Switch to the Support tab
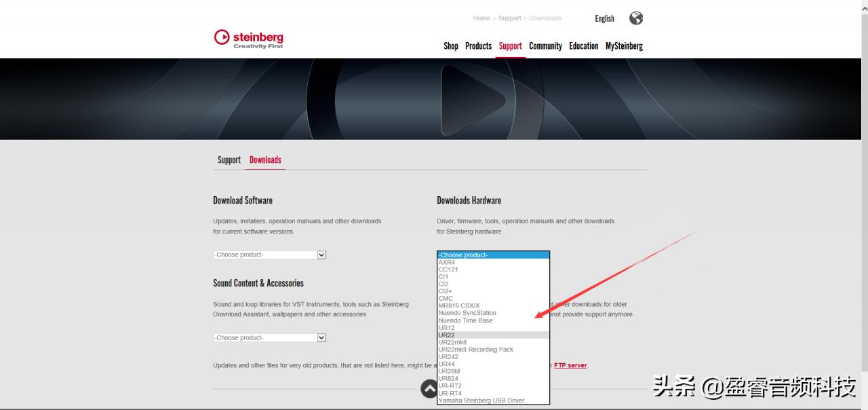Screen dimensions: 868x410 point(229,160)
